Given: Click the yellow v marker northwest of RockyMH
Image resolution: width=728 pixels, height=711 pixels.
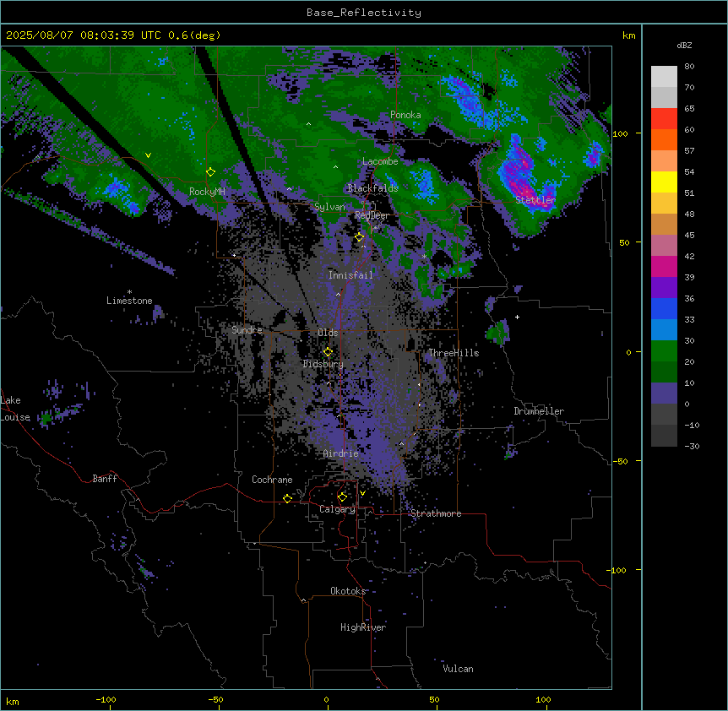Looking at the screenshot, I should 148,155.
